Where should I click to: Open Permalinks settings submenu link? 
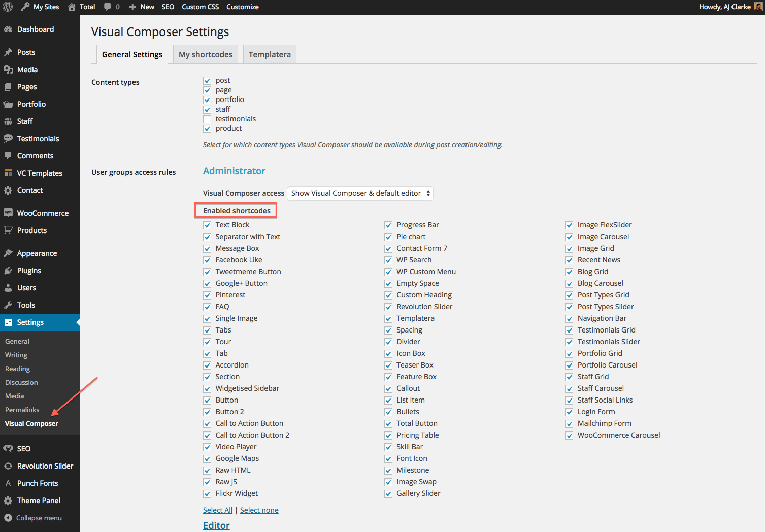click(x=22, y=410)
